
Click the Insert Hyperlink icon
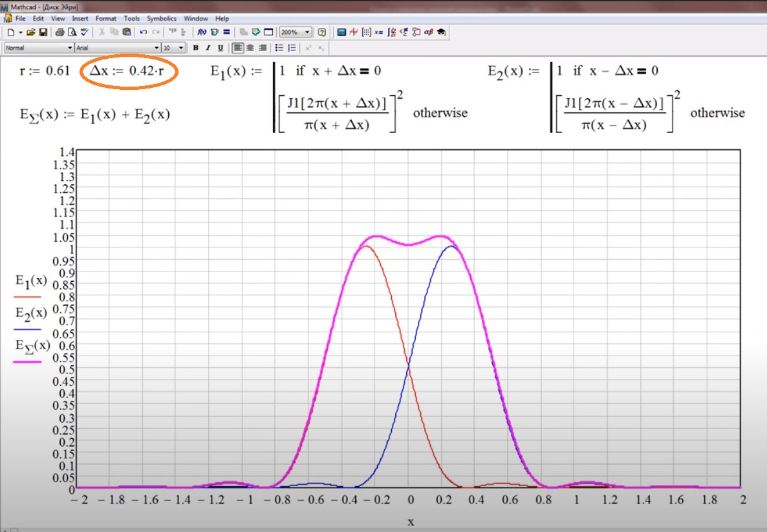[x=243, y=32]
